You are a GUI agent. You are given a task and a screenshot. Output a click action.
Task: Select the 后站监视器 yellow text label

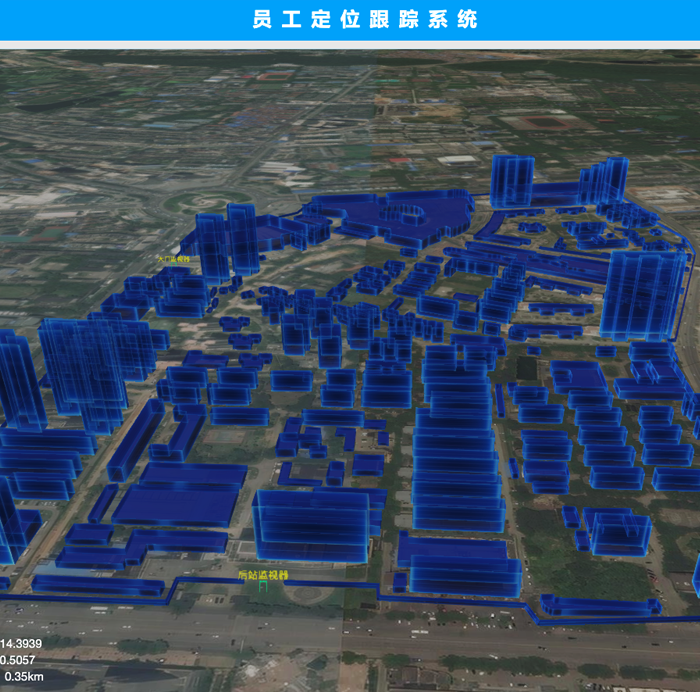(x=263, y=576)
